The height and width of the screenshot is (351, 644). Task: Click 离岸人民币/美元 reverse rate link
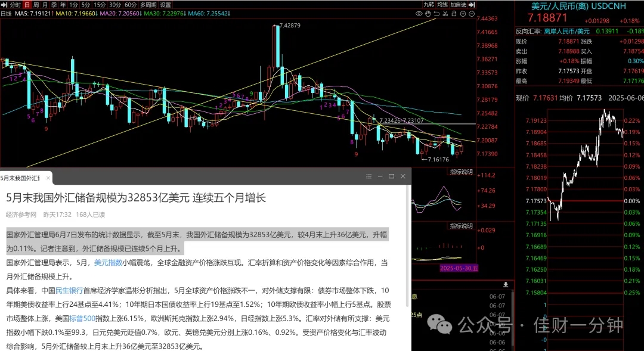(567, 31)
